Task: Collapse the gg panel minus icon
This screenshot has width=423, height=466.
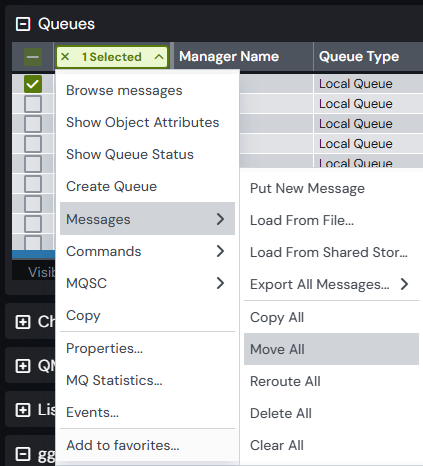Action: tap(23, 454)
